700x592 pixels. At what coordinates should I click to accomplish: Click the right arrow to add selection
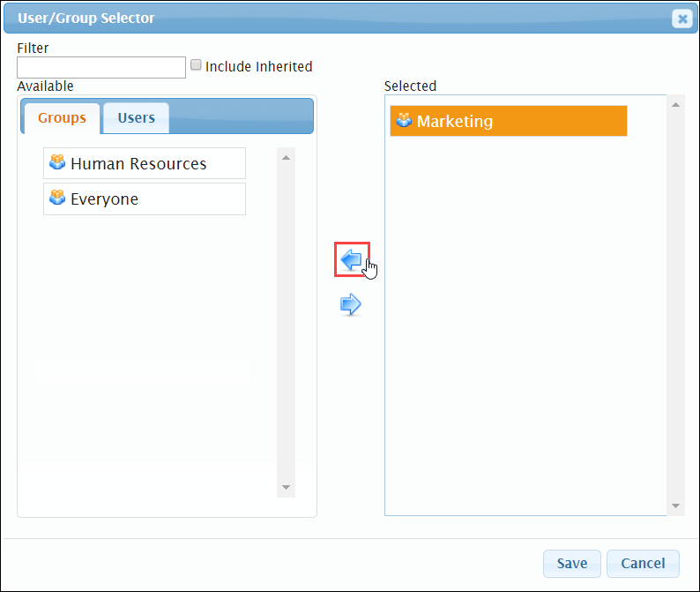[x=351, y=304]
